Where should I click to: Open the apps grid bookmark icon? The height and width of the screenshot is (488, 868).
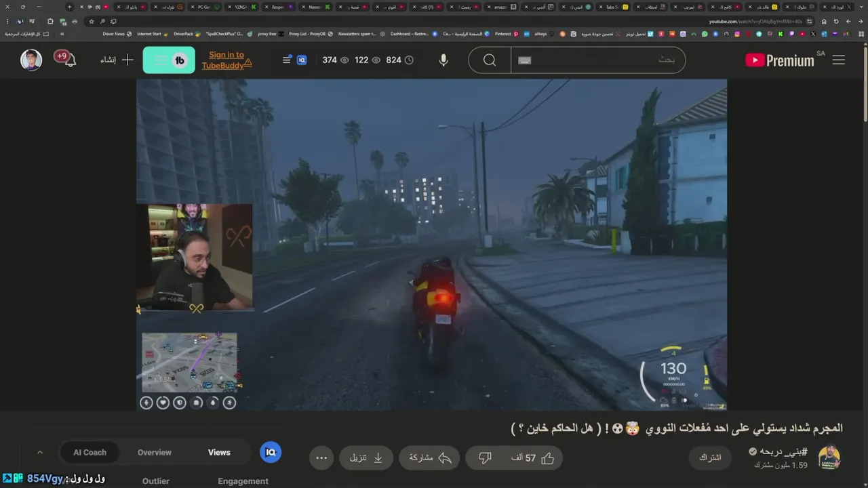861,34
